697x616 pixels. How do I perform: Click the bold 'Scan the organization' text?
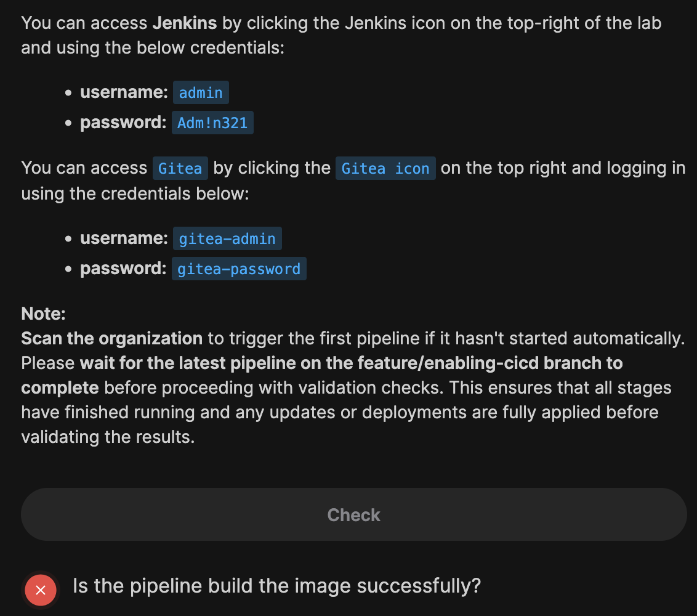(x=111, y=338)
